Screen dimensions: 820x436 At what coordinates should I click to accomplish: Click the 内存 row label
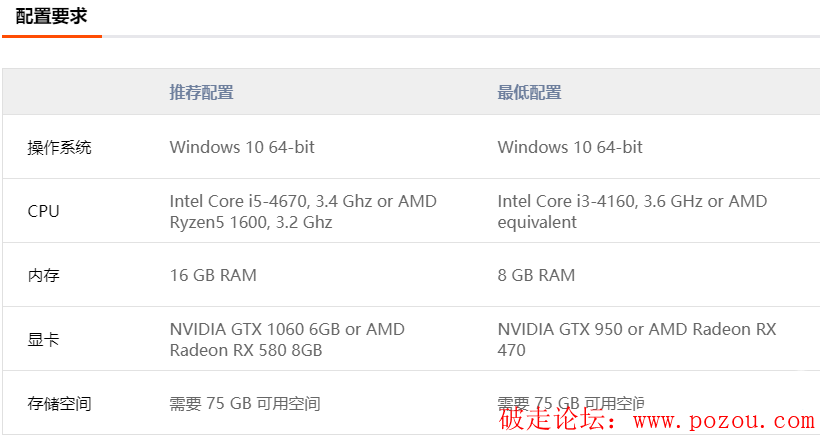pyautogui.click(x=43, y=276)
